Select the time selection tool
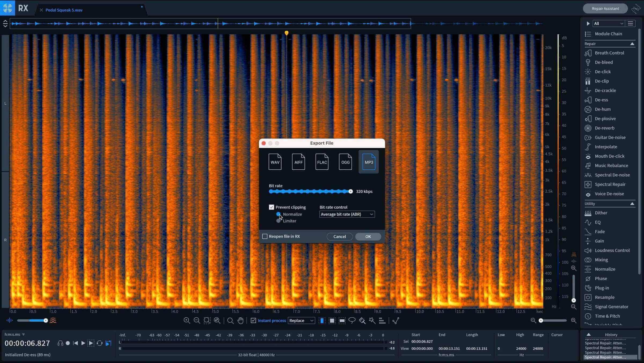The height and width of the screenshot is (363, 644). click(322, 321)
